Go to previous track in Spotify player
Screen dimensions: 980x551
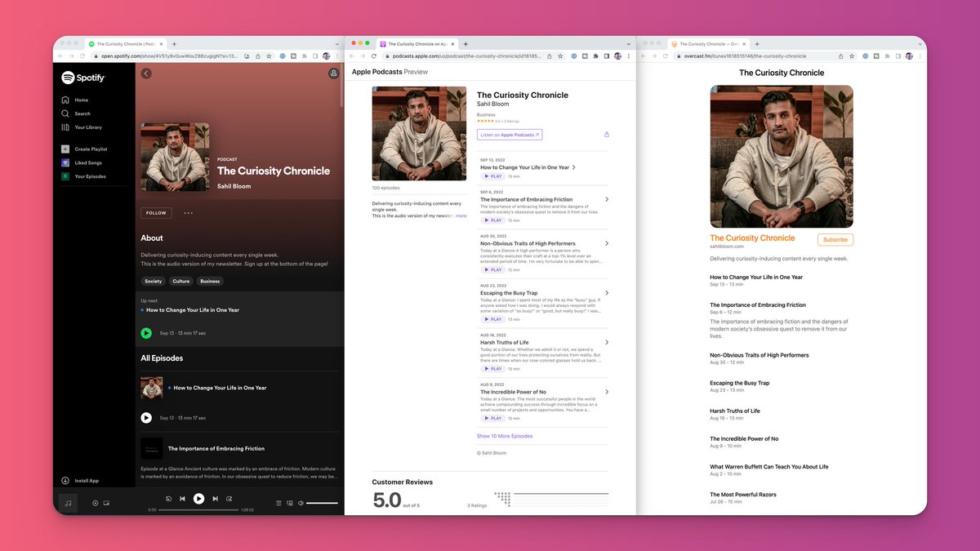click(182, 499)
